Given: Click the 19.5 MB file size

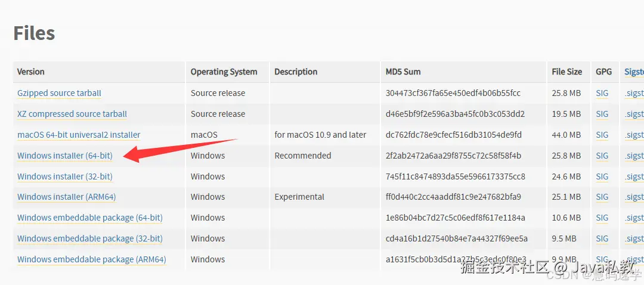Looking at the screenshot, I should pos(566,114).
